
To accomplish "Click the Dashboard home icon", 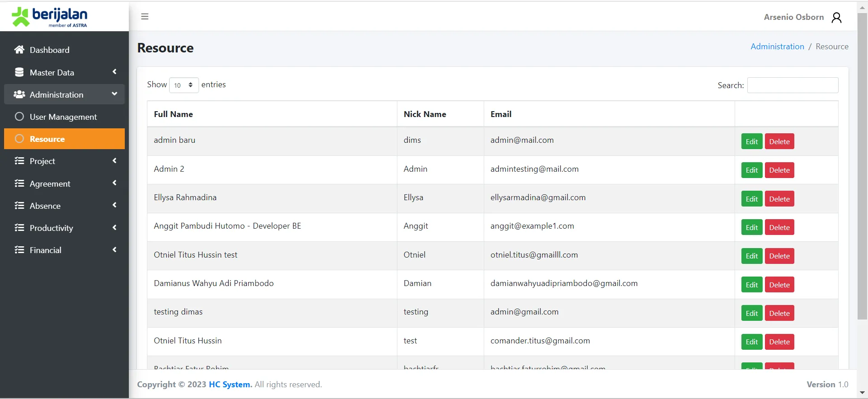I will click(19, 50).
